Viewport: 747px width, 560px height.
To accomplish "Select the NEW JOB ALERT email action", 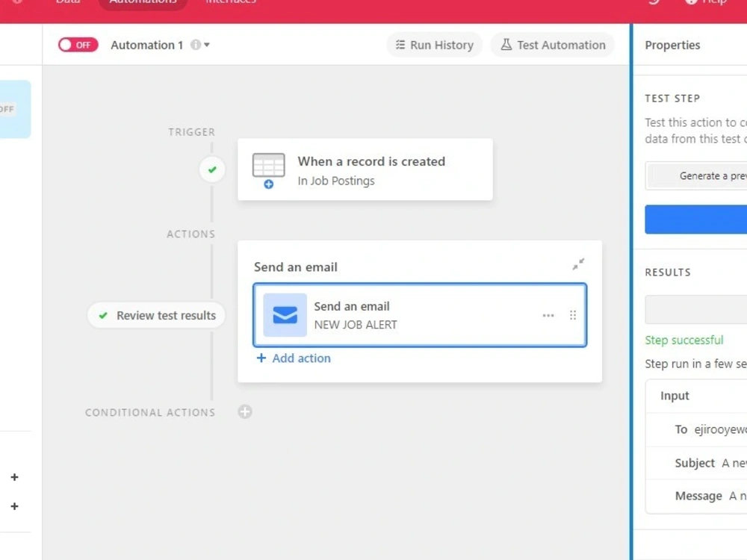I will [420, 315].
